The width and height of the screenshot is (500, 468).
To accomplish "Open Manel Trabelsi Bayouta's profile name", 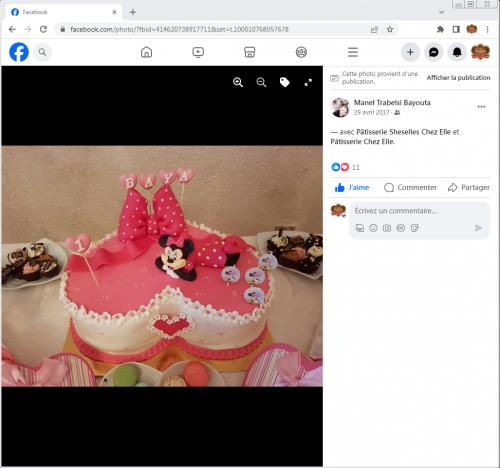I will click(x=392, y=103).
